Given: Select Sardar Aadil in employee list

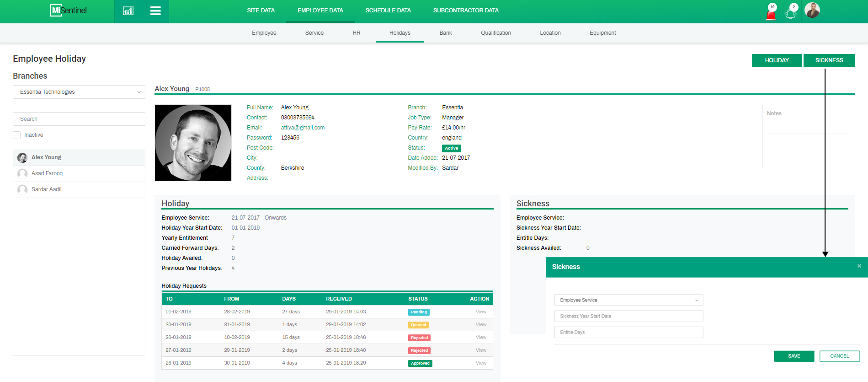Looking at the screenshot, I should tap(79, 190).
